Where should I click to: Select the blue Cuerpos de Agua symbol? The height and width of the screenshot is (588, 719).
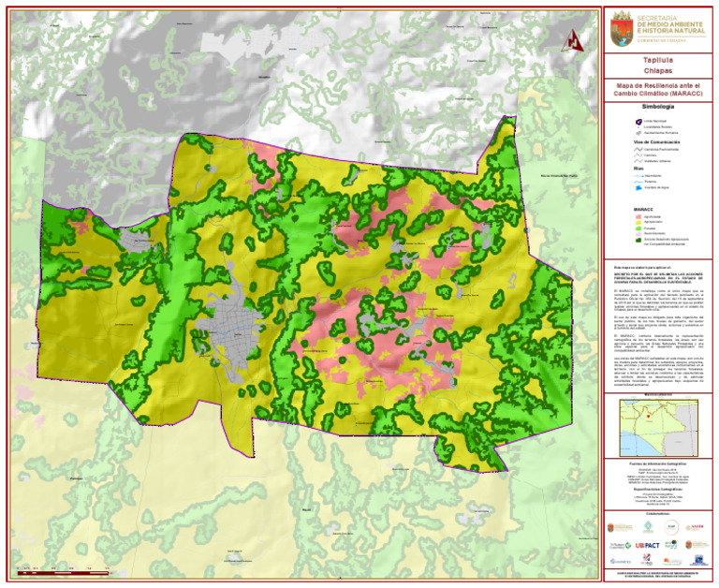[638, 187]
